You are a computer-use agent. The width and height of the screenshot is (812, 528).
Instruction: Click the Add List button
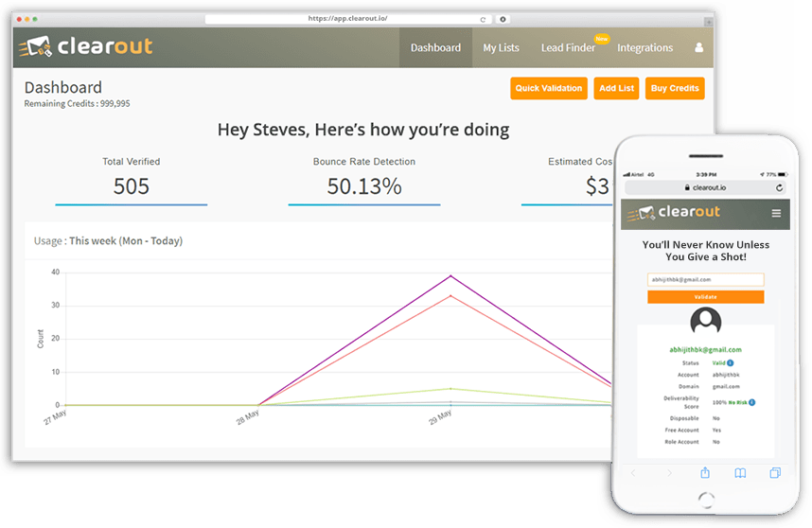617,88
